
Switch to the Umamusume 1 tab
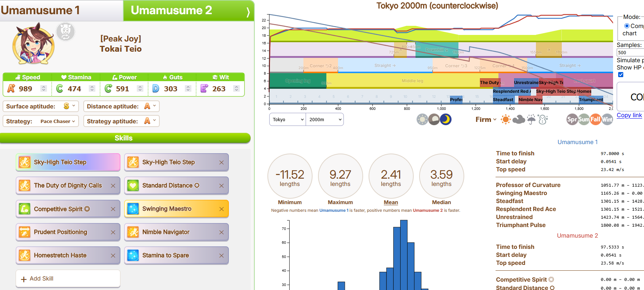(x=61, y=11)
